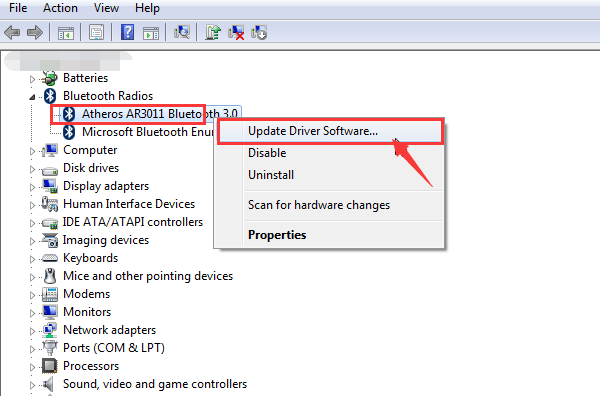600x396 pixels.
Task: Click the Microsoft Bluetooth Enumerator device icon
Action: click(x=69, y=132)
